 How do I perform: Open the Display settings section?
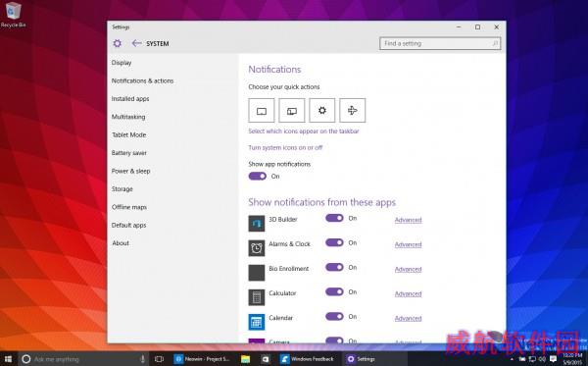122,63
